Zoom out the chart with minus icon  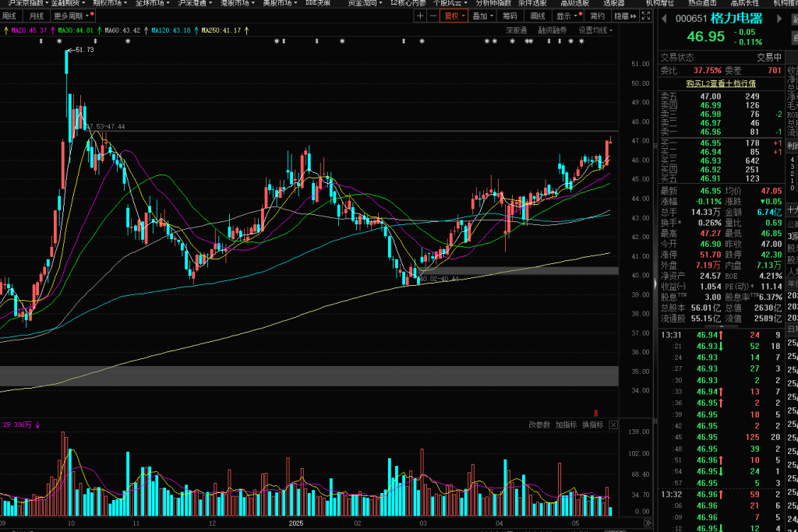[x=433, y=16]
